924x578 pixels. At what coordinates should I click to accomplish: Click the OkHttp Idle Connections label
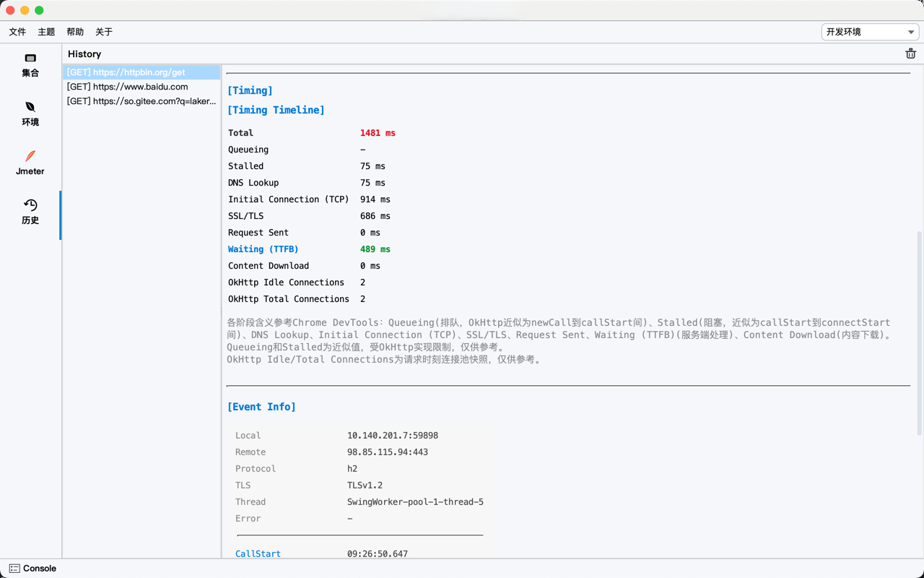coord(287,282)
